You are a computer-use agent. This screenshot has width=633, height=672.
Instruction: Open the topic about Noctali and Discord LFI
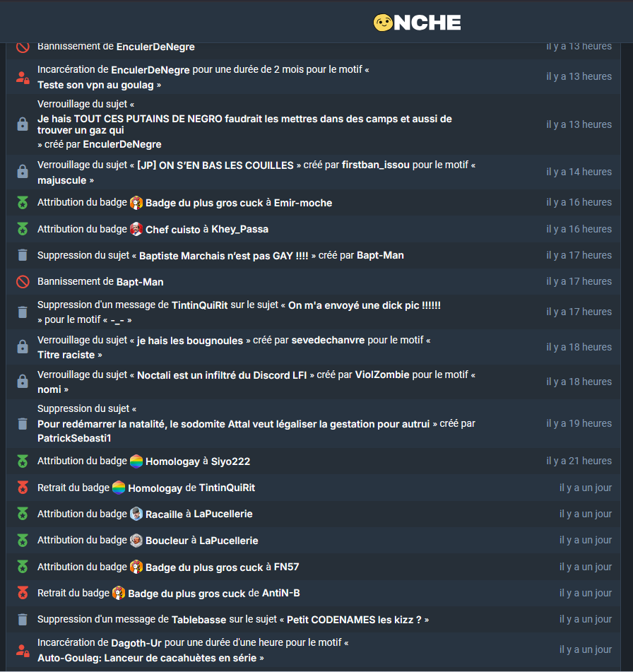[x=222, y=375]
